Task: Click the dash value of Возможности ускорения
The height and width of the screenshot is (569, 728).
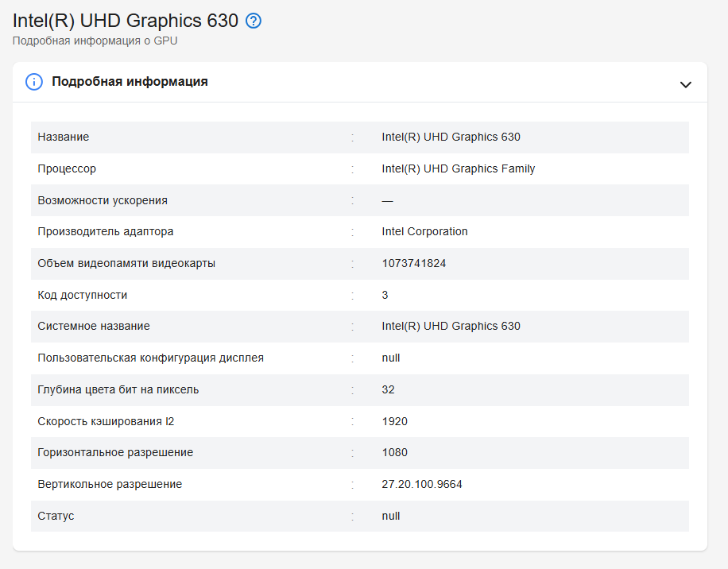Action: tap(387, 201)
